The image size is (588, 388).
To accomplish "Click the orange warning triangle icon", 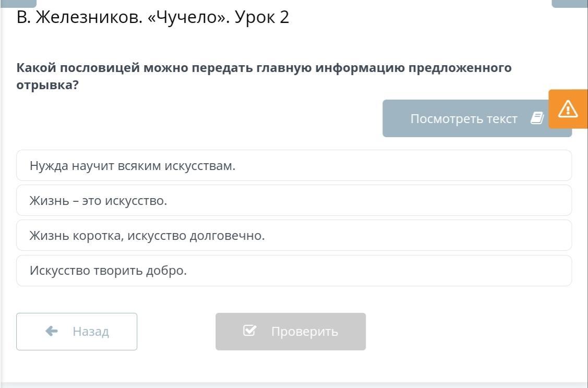I will tap(568, 109).
